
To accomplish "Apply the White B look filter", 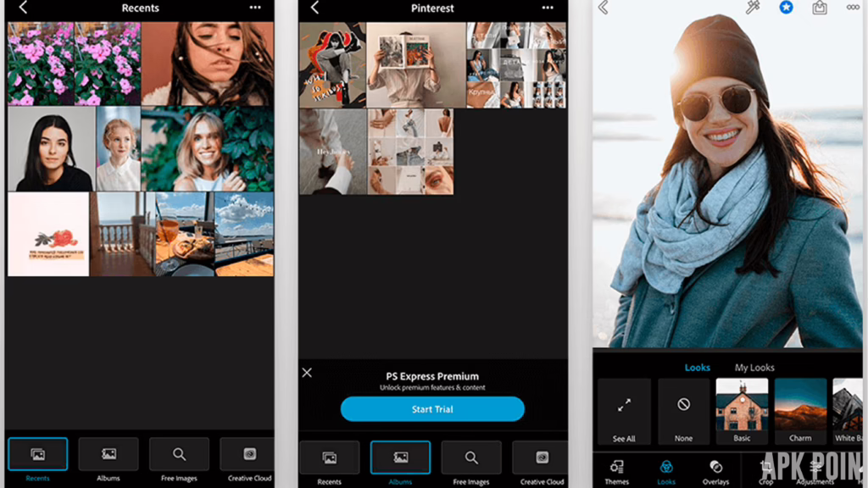I will click(x=848, y=411).
